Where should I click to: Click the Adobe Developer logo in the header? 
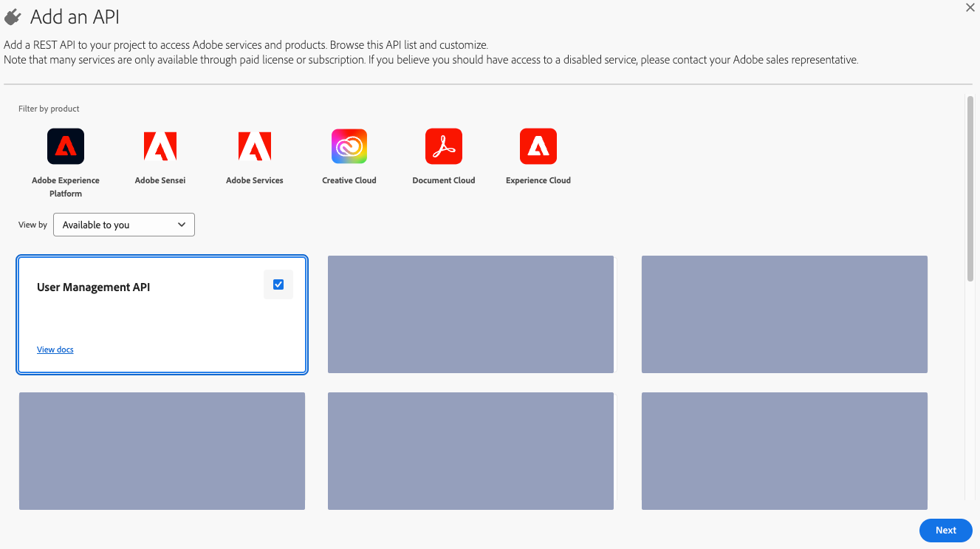13,16
